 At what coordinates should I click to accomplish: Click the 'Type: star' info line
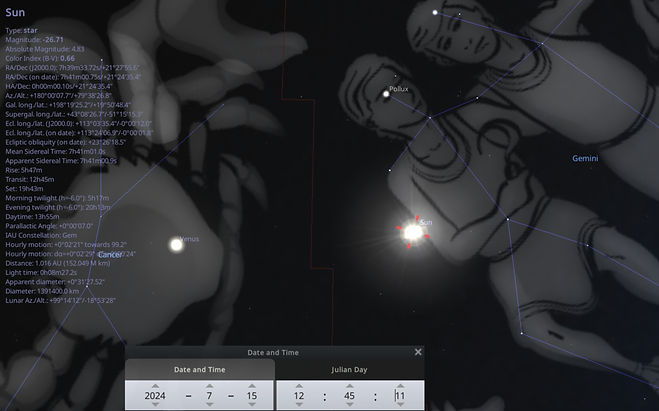pyautogui.click(x=21, y=31)
